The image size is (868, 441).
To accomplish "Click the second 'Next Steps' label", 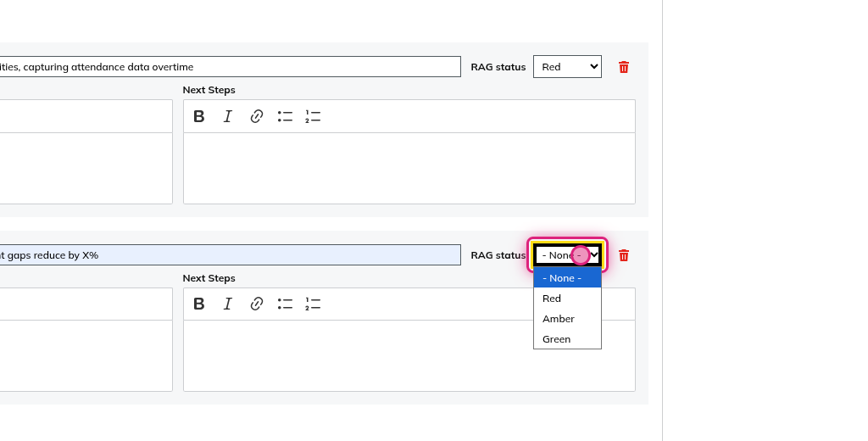I will pyautogui.click(x=209, y=278).
